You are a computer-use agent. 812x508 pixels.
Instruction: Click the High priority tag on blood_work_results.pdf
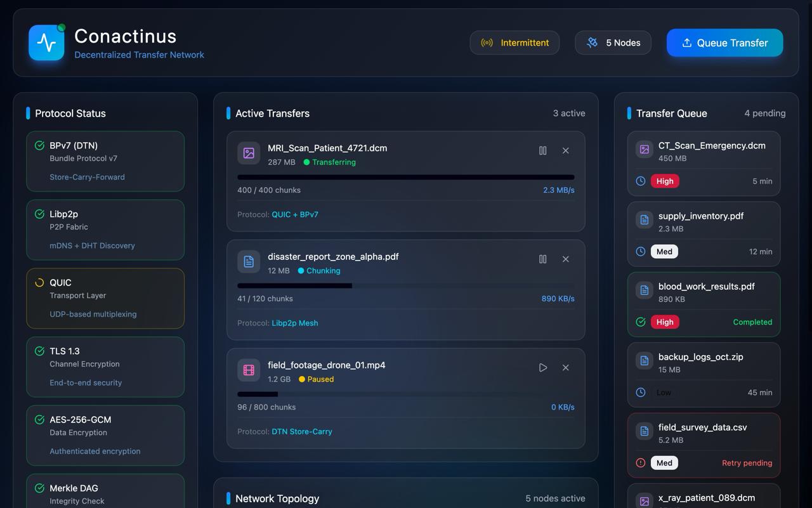pos(665,322)
